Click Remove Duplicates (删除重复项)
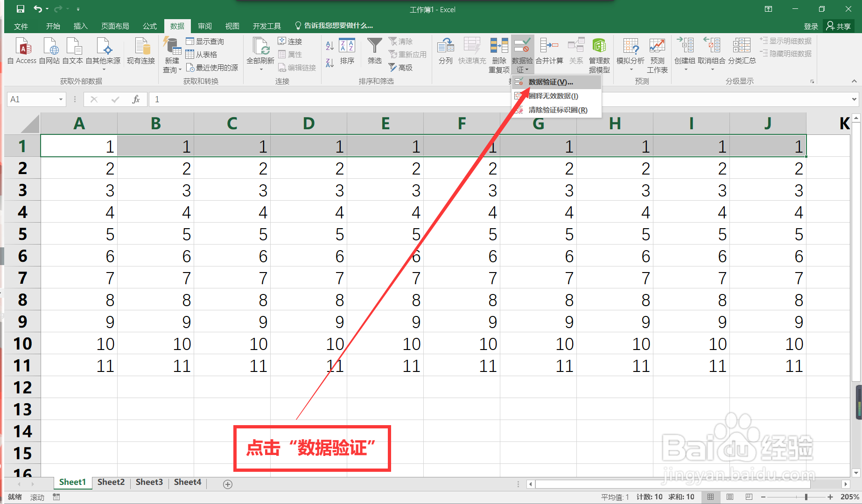862x504 pixels. (498, 51)
